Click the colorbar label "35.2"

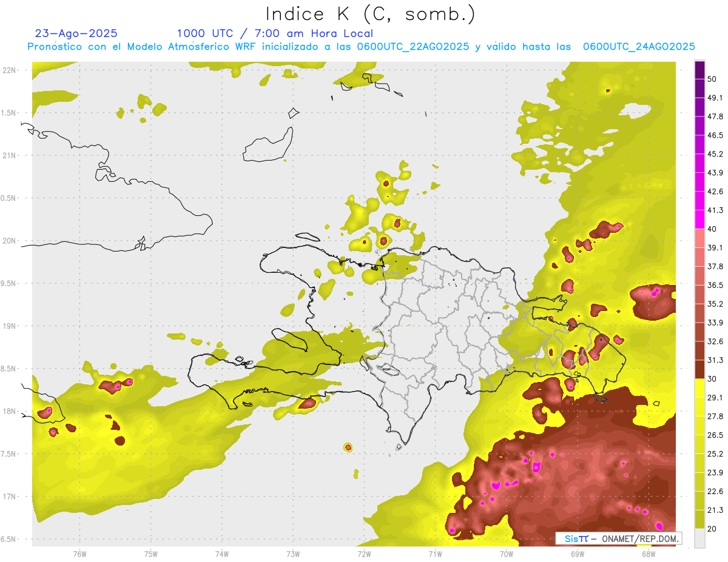click(715, 304)
